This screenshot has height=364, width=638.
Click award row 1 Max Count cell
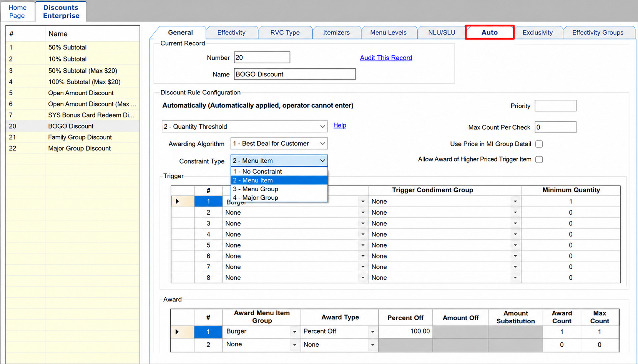pos(600,332)
